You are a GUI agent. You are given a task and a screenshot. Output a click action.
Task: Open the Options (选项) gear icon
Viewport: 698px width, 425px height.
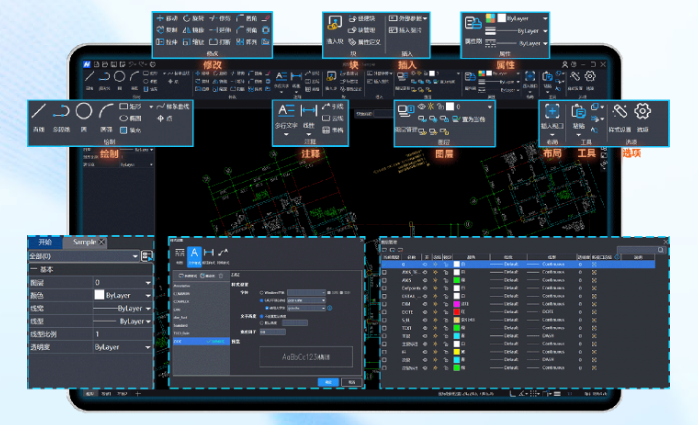(643, 112)
